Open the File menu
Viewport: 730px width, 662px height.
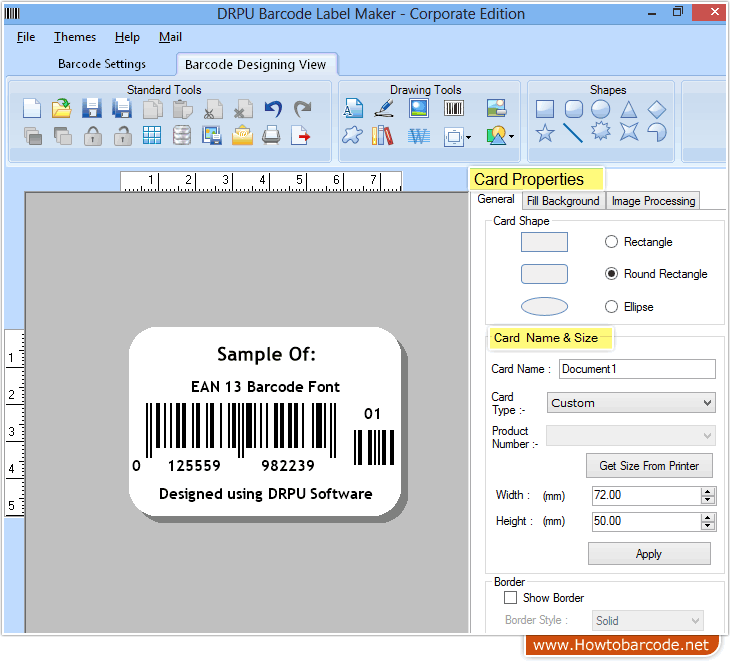(x=26, y=37)
